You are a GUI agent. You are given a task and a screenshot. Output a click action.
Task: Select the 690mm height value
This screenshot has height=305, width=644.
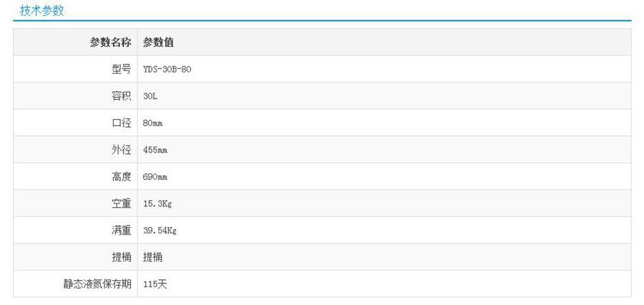(x=155, y=177)
